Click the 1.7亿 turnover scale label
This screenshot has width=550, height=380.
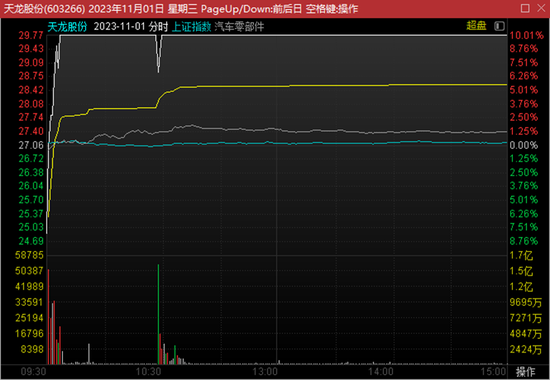click(521, 255)
